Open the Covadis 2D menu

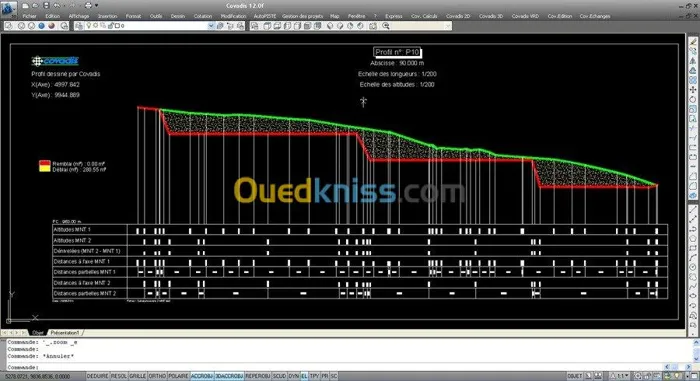(x=458, y=16)
